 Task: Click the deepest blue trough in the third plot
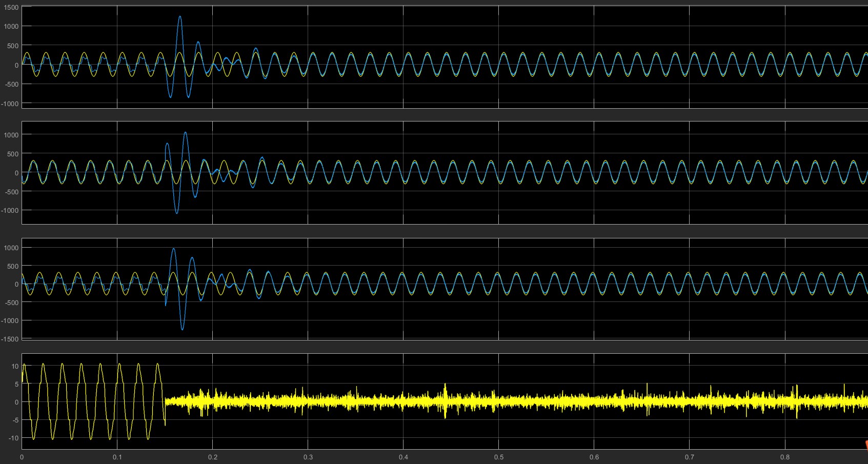pyautogui.click(x=182, y=329)
